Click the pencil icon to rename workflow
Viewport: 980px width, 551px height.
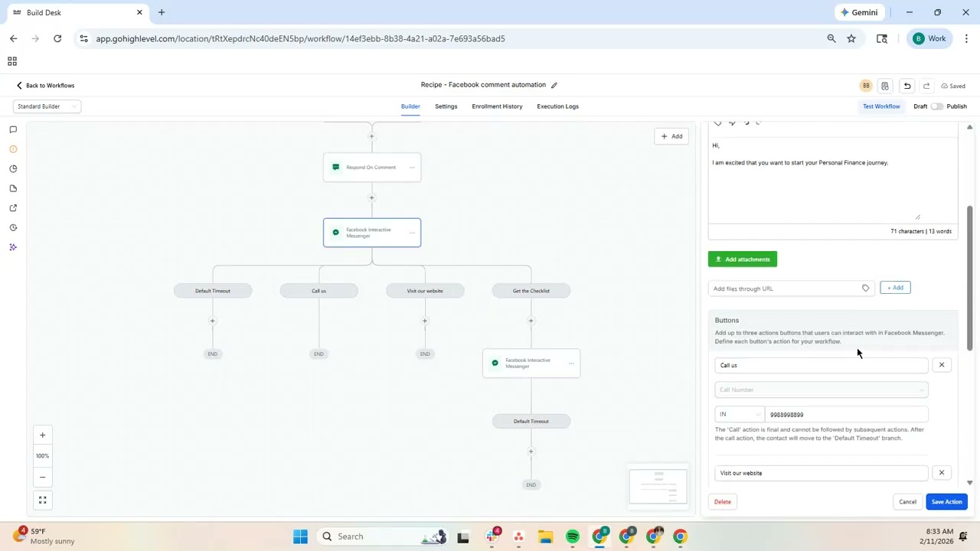(x=554, y=85)
